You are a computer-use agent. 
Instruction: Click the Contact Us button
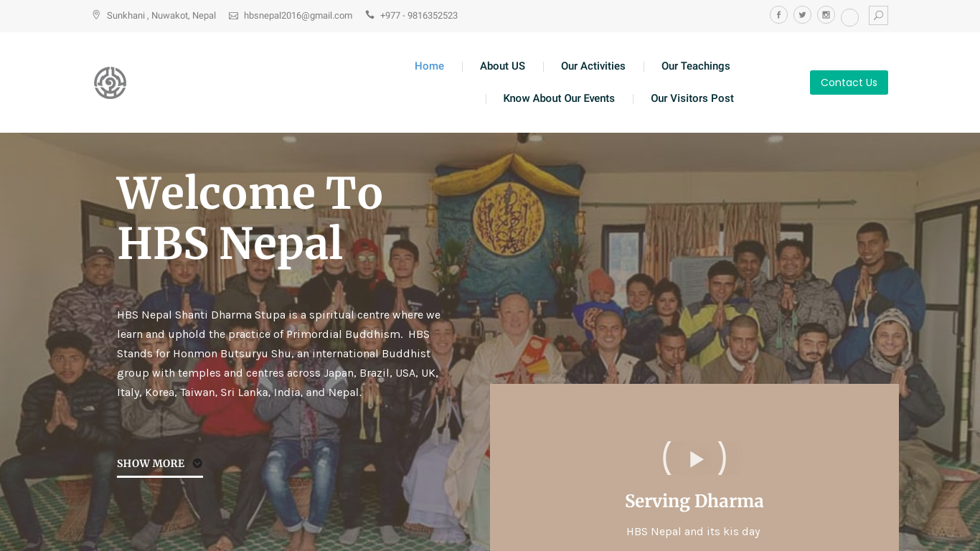click(x=849, y=83)
